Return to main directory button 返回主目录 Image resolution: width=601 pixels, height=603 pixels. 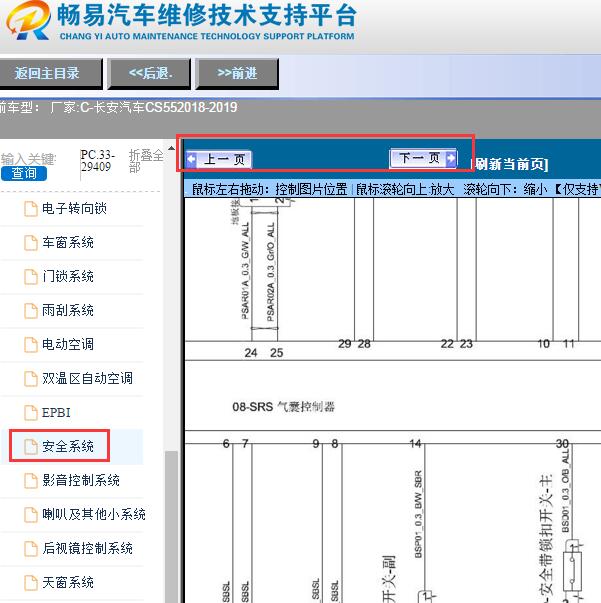coord(51,73)
